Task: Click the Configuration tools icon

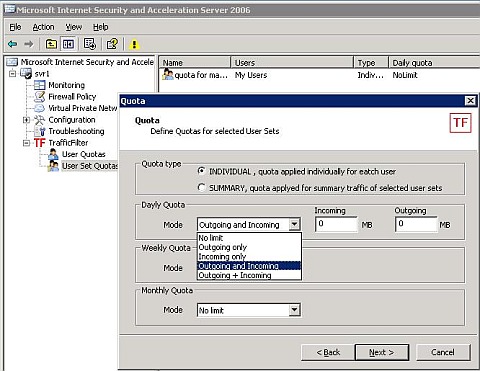Action: click(x=39, y=120)
